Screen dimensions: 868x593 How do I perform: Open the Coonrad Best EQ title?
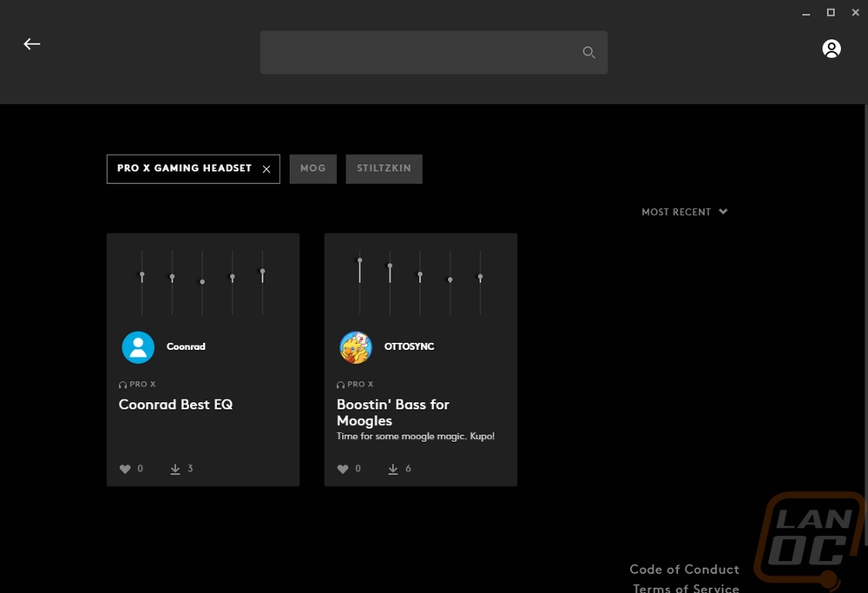pos(175,405)
